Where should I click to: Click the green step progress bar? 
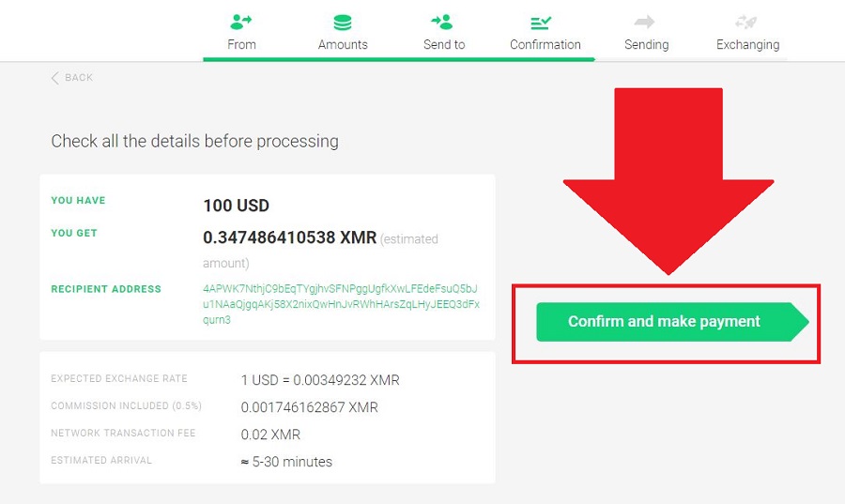[x=399, y=59]
